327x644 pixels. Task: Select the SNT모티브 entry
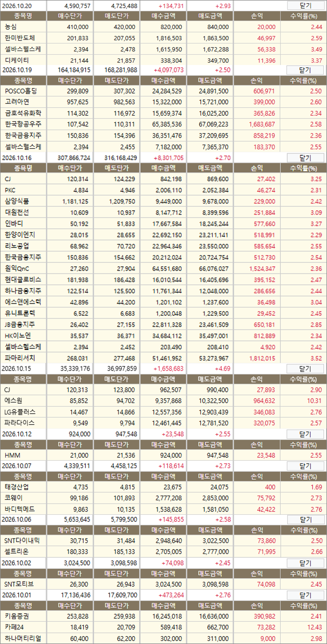pyautogui.click(x=19, y=584)
